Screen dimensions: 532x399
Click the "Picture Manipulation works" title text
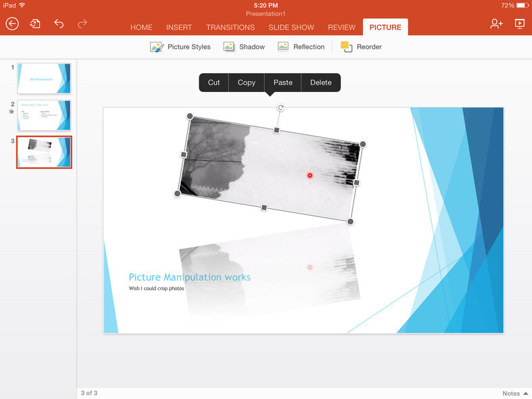(189, 277)
